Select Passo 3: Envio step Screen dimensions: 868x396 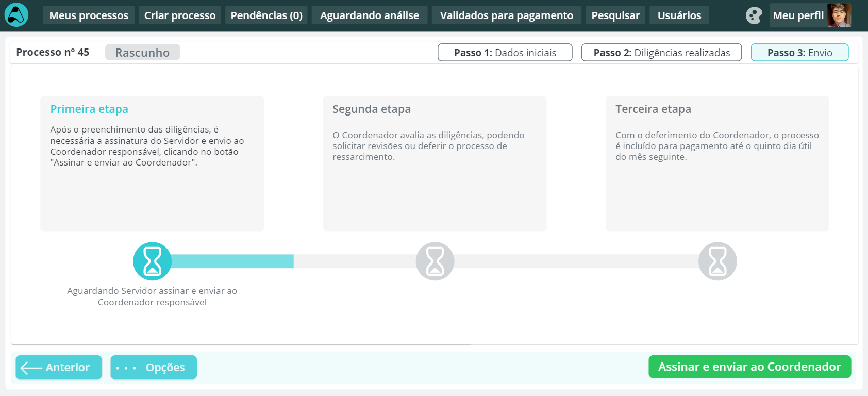click(x=800, y=53)
